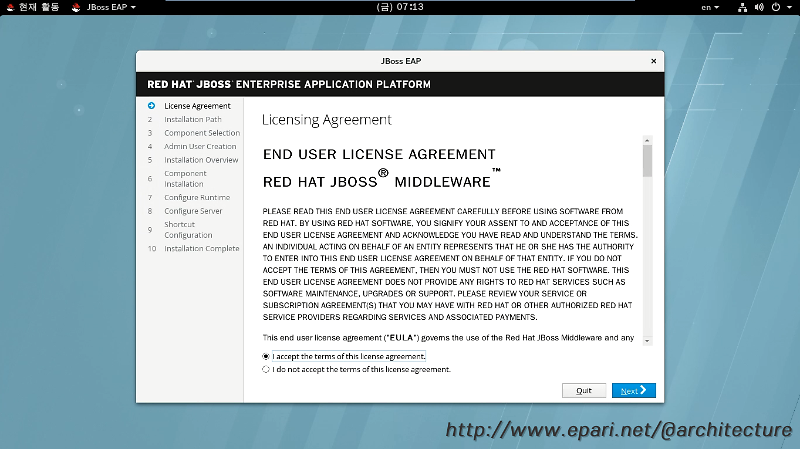This screenshot has width=800, height=449.
Task: Click the 'Admin User Creation' step in sidebar
Action: 200,146
